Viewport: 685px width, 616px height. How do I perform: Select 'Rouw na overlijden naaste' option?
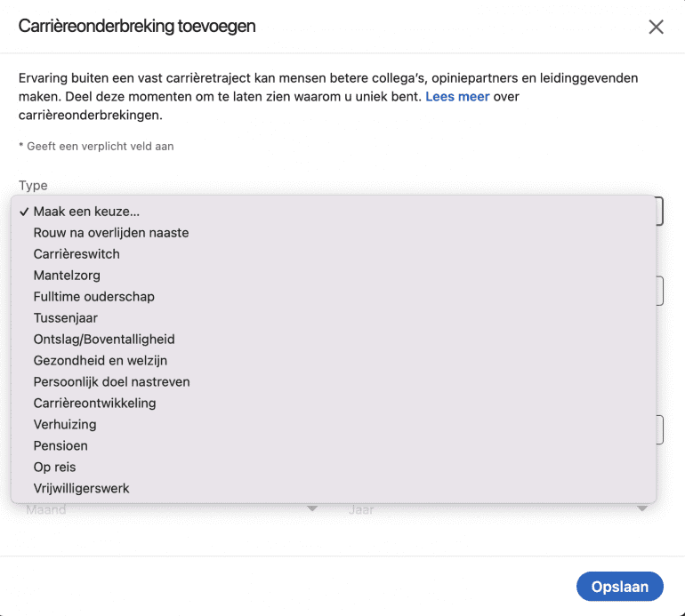[334, 233]
